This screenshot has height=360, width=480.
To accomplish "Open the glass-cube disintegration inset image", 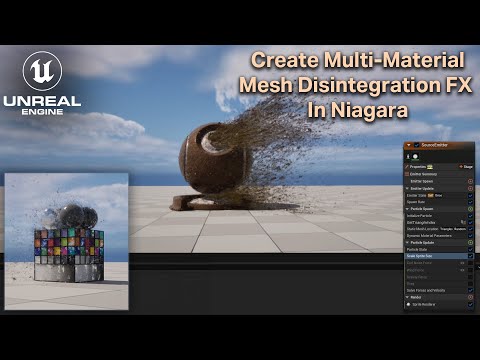I will tap(66, 241).
